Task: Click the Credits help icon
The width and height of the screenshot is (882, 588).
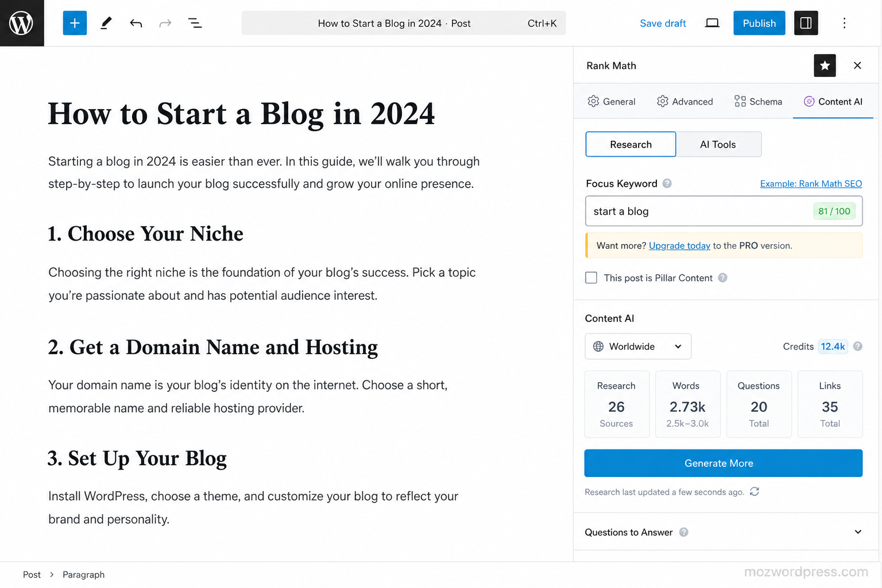Action: pyautogui.click(x=858, y=346)
